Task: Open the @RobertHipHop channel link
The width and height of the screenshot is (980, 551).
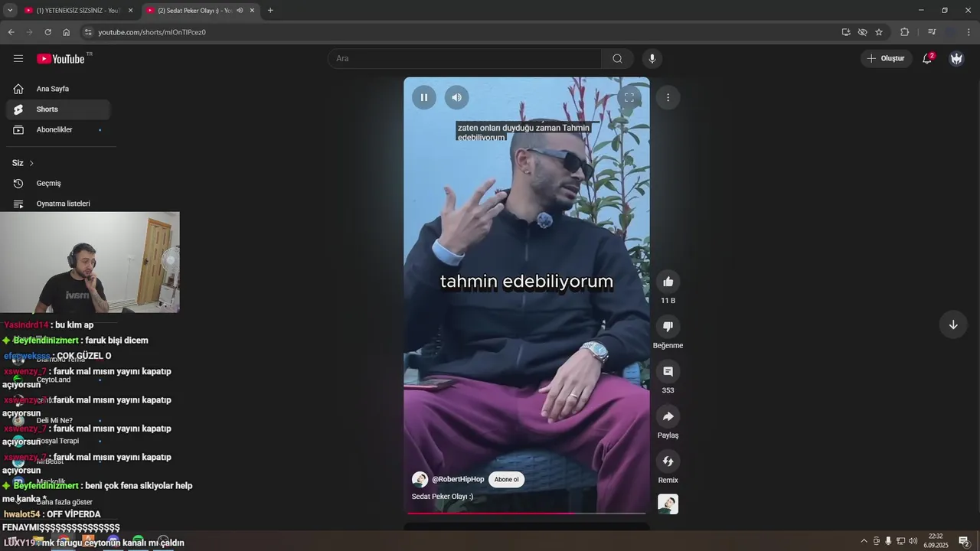Action: click(x=458, y=479)
